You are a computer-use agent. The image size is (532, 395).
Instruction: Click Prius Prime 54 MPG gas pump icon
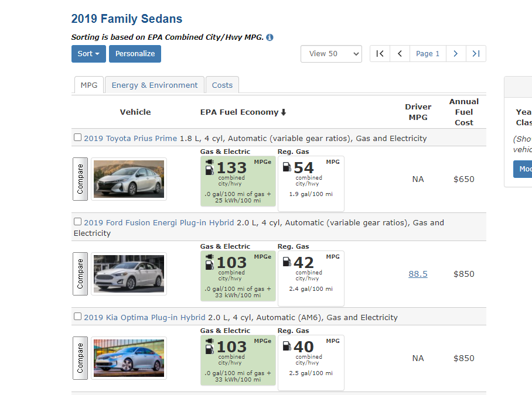point(287,167)
